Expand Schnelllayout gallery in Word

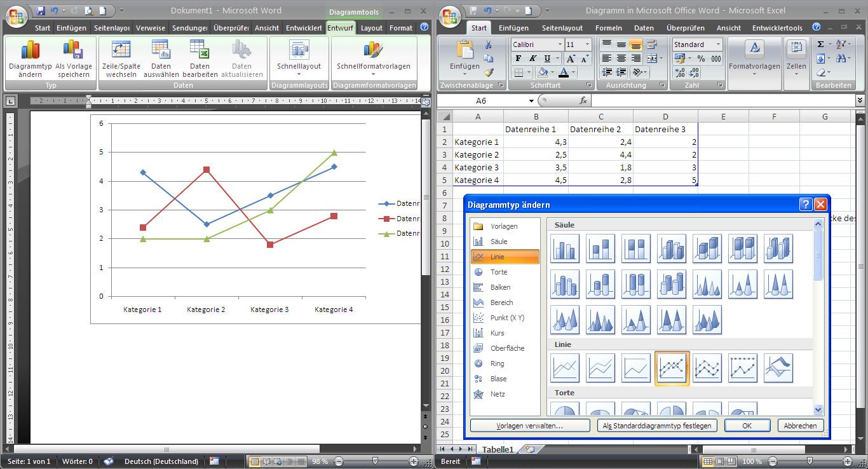click(299, 58)
